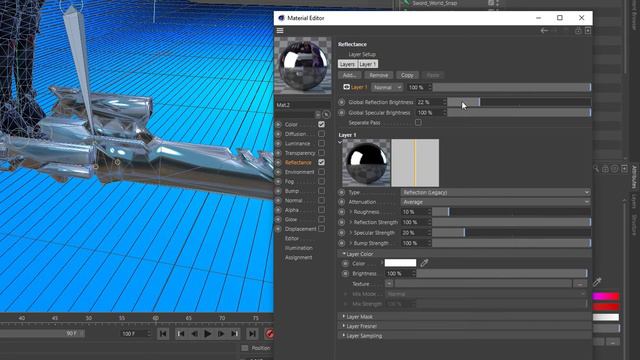Click the color eyedropper in Layer Color

click(424, 263)
